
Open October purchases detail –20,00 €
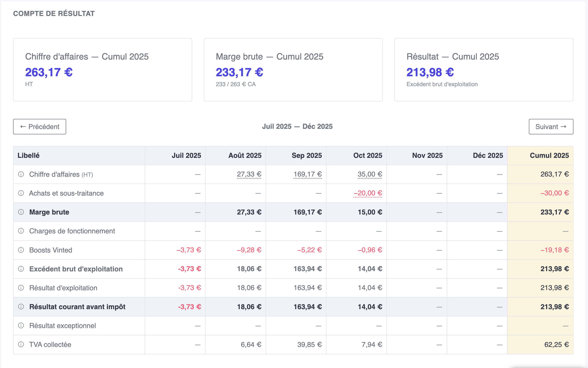[x=368, y=193]
